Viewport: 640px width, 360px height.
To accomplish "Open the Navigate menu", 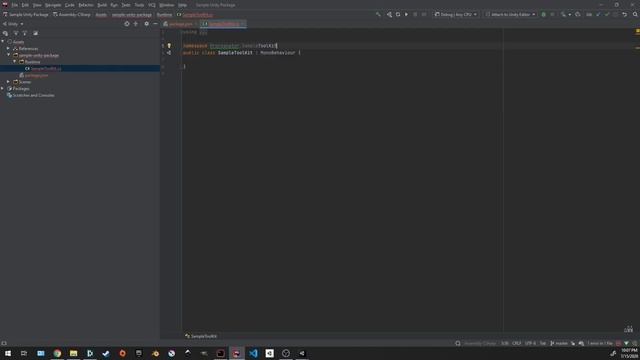I will point(53,5).
